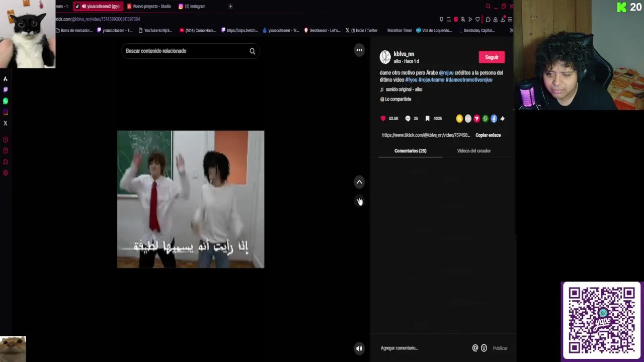Click the yellow share icon
Viewport: 644px width, 362px height.
coord(459,119)
